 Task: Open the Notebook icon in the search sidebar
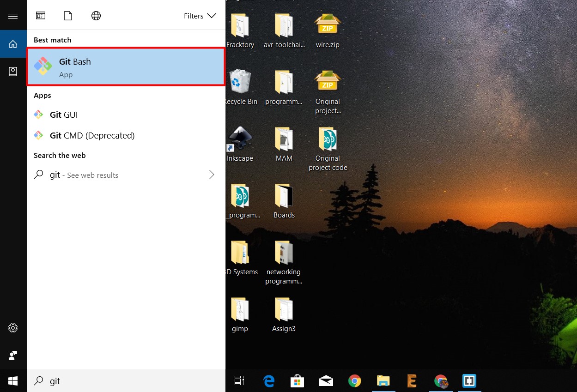coord(13,71)
